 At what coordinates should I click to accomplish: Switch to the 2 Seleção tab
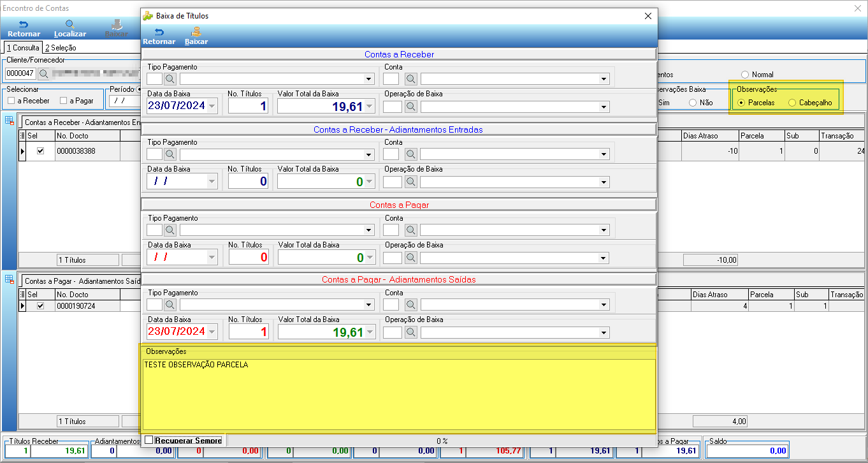tap(61, 48)
